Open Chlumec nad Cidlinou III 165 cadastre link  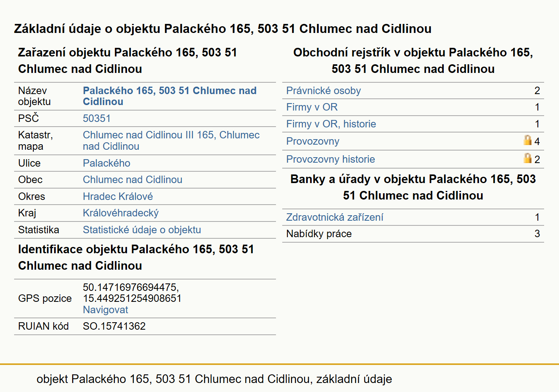[x=171, y=140]
